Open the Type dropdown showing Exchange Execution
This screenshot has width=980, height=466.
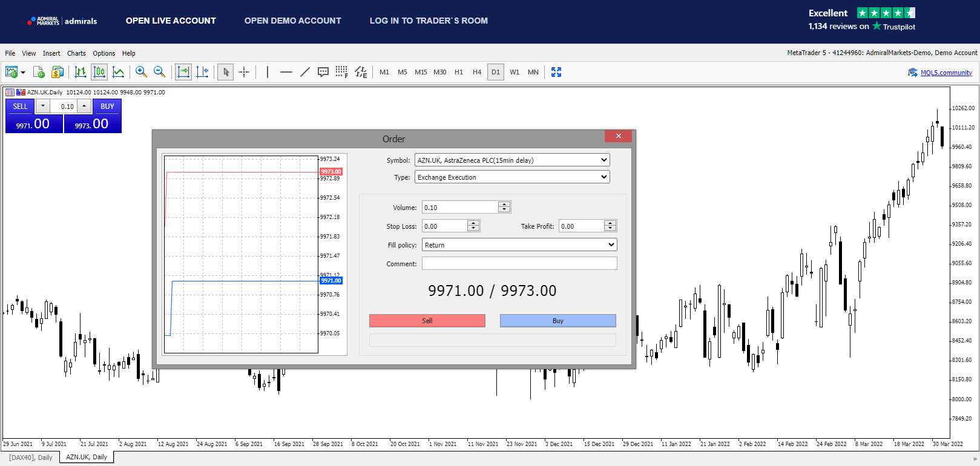(512, 177)
